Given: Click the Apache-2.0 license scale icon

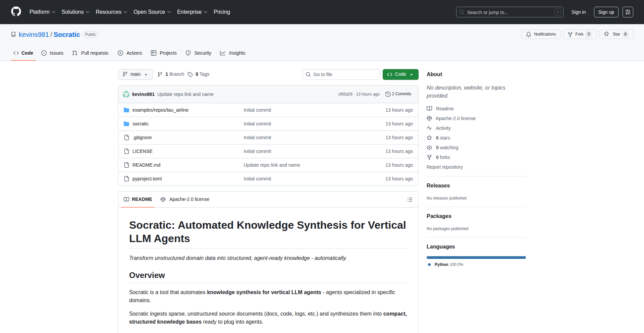Looking at the screenshot, I should tap(163, 199).
